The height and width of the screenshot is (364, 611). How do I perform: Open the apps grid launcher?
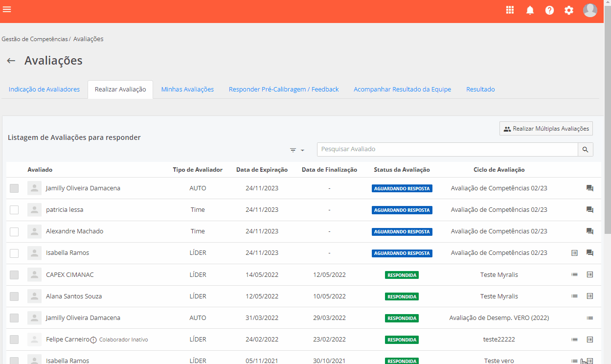pyautogui.click(x=510, y=10)
